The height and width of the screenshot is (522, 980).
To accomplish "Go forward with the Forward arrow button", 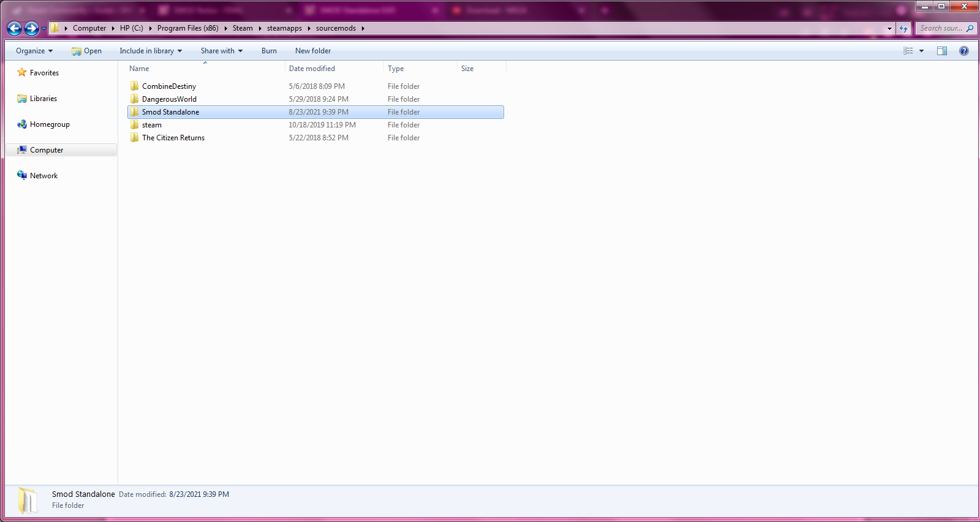I will tap(31, 28).
